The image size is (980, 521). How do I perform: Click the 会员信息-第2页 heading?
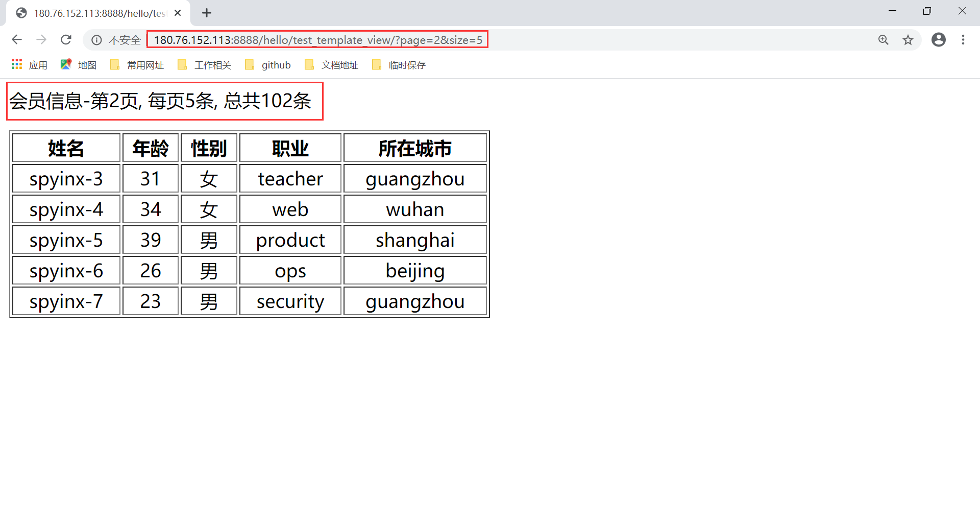point(160,101)
